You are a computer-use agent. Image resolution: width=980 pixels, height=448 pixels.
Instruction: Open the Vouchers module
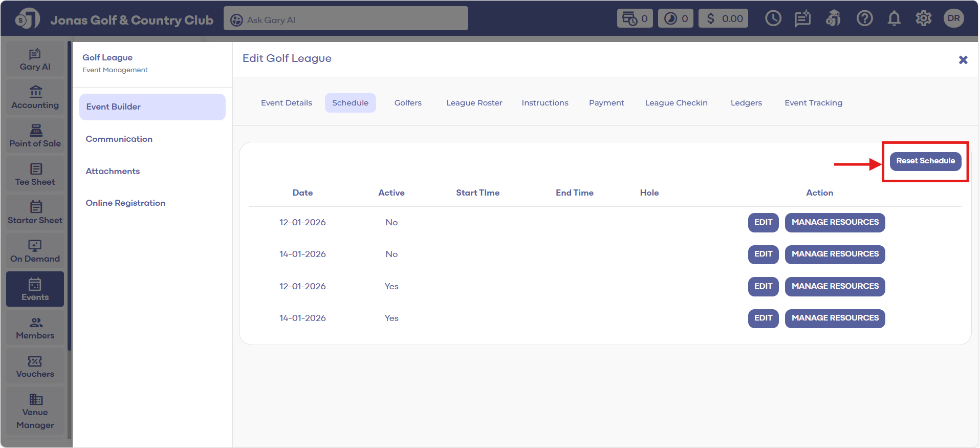pyautogui.click(x=35, y=367)
